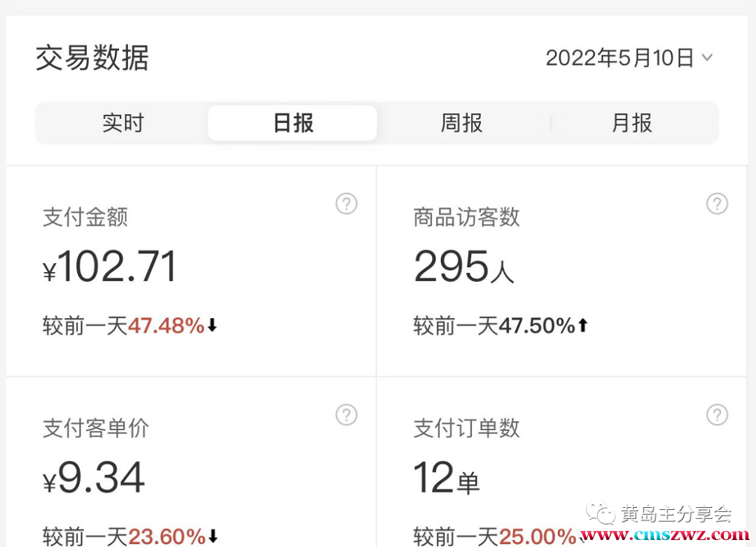
Task: Click the down arrow next to 47.48%
Action: 213,325
